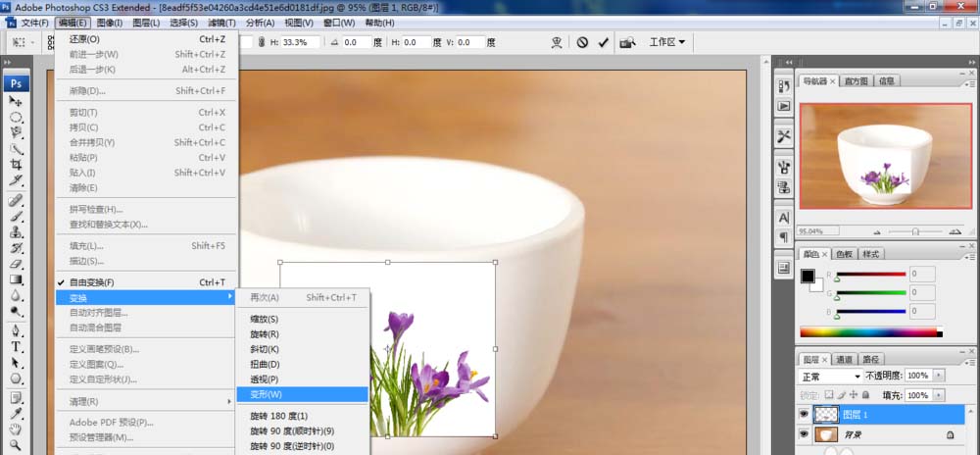Open the Paragraph panel dock icon
Viewport: 980px width, 455px height.
(784, 237)
